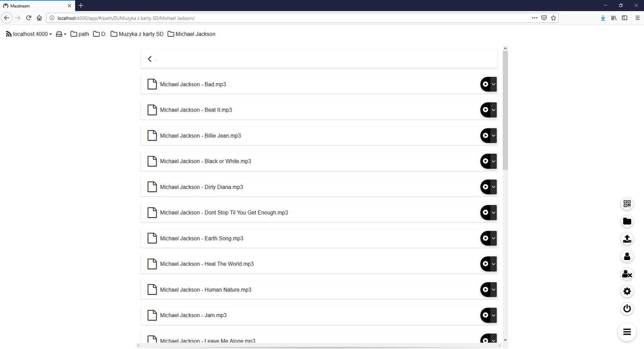Open chevron menu for Earth Song.mp3
The image size is (644, 349).
[493, 238]
